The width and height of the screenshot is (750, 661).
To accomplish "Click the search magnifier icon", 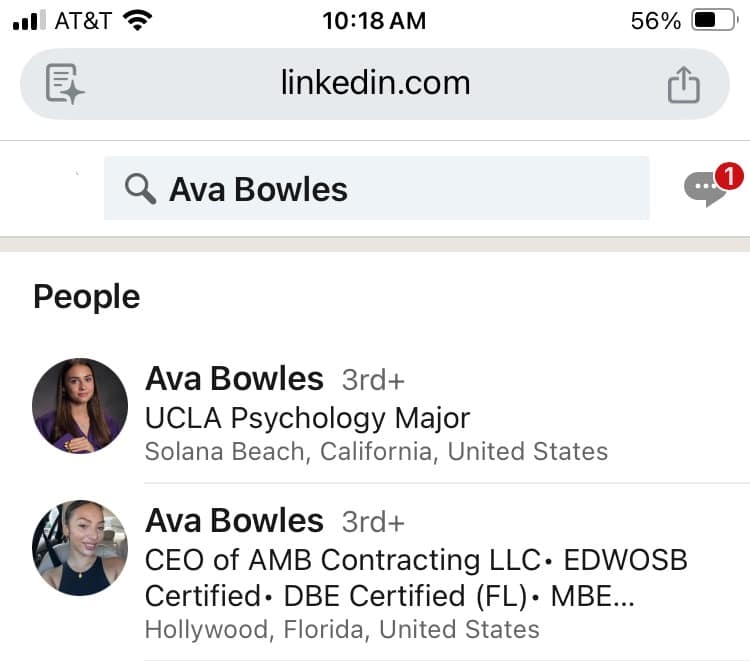I will point(140,188).
